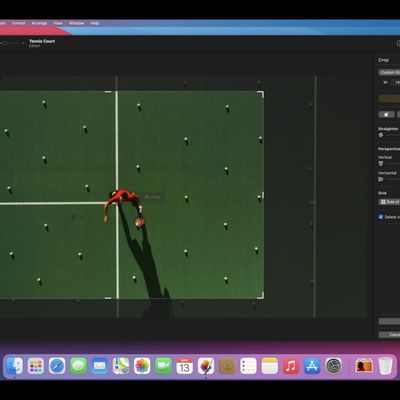Open the Help menu
The width and height of the screenshot is (400, 400).
click(95, 23)
